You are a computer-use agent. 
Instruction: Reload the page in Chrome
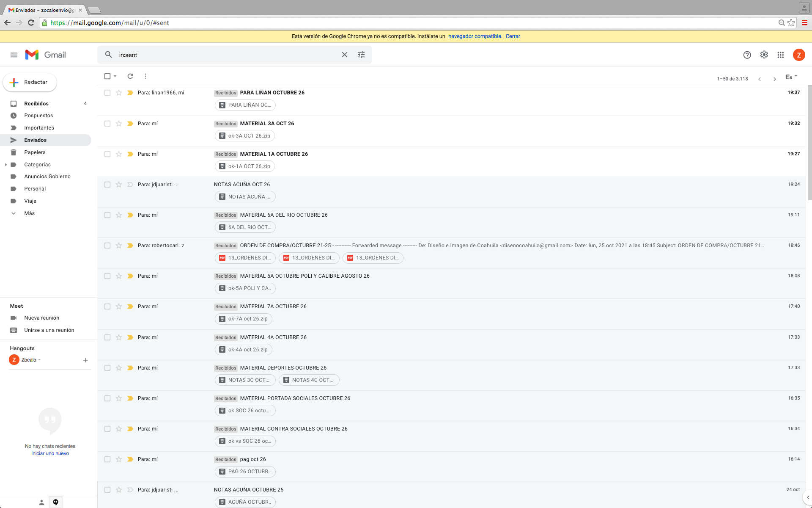click(31, 23)
